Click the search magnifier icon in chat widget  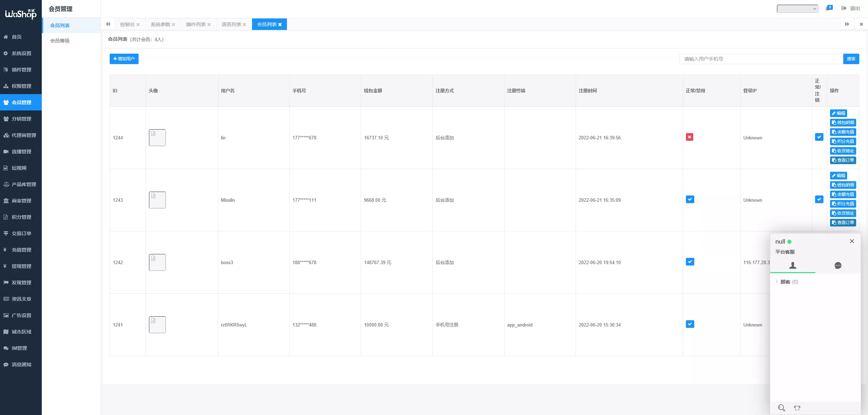pos(781,408)
